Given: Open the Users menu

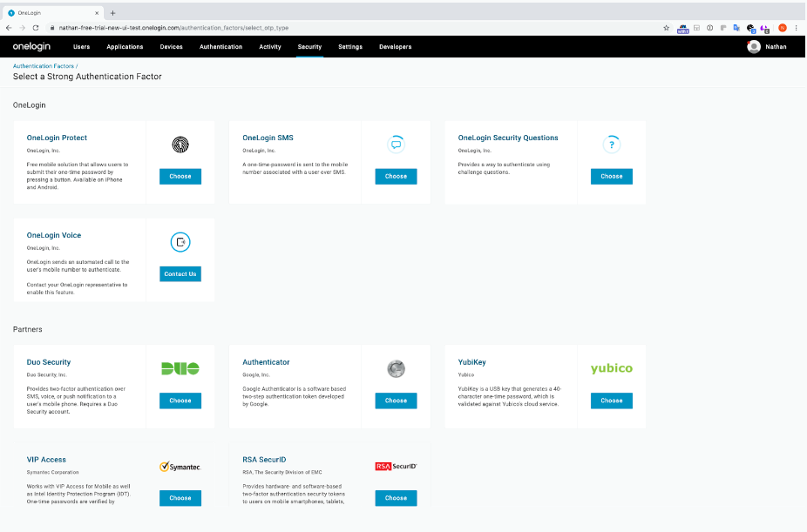Looking at the screenshot, I should (81, 47).
